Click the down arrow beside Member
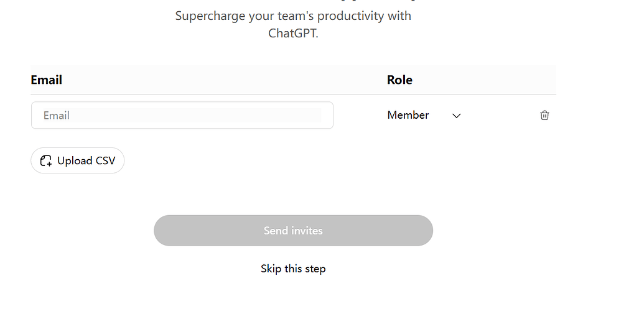 tap(456, 116)
